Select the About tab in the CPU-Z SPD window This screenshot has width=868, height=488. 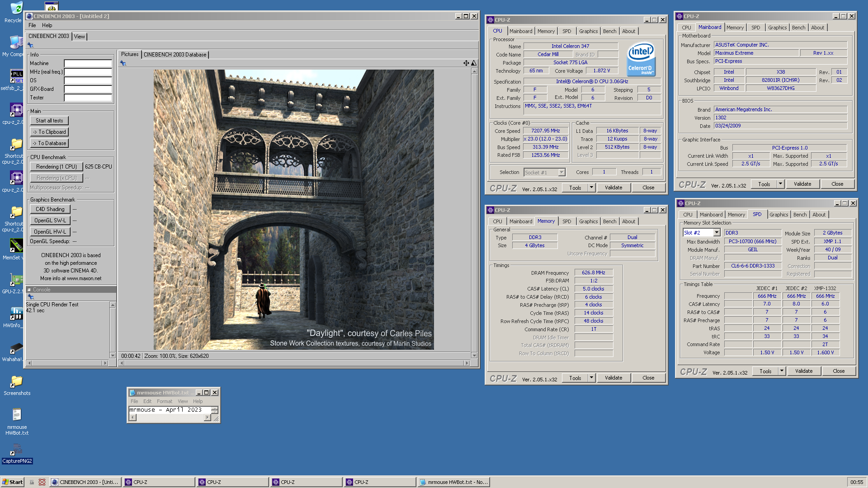pyautogui.click(x=819, y=215)
